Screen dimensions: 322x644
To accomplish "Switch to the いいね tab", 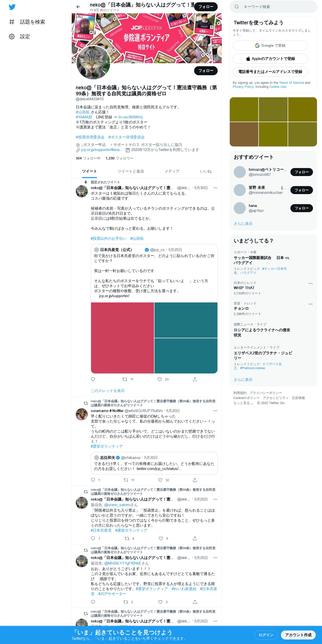I will (206, 171).
